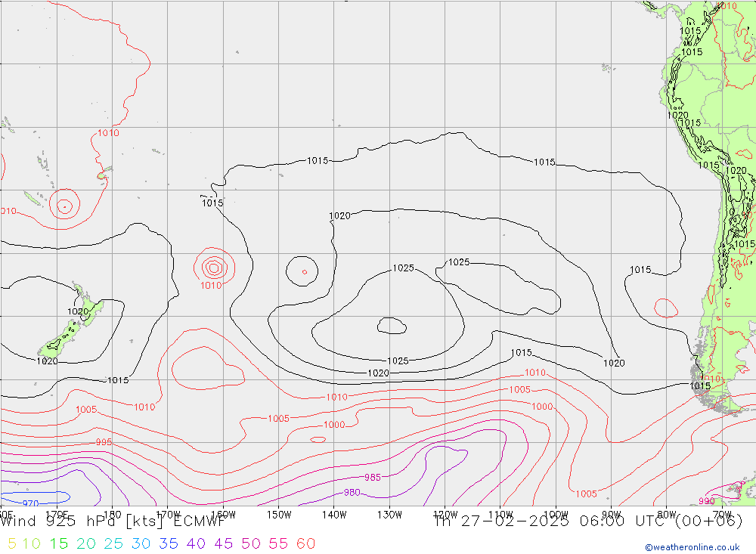Select the 20 kts legend value
This screenshot has height=554, width=756.
86,544
